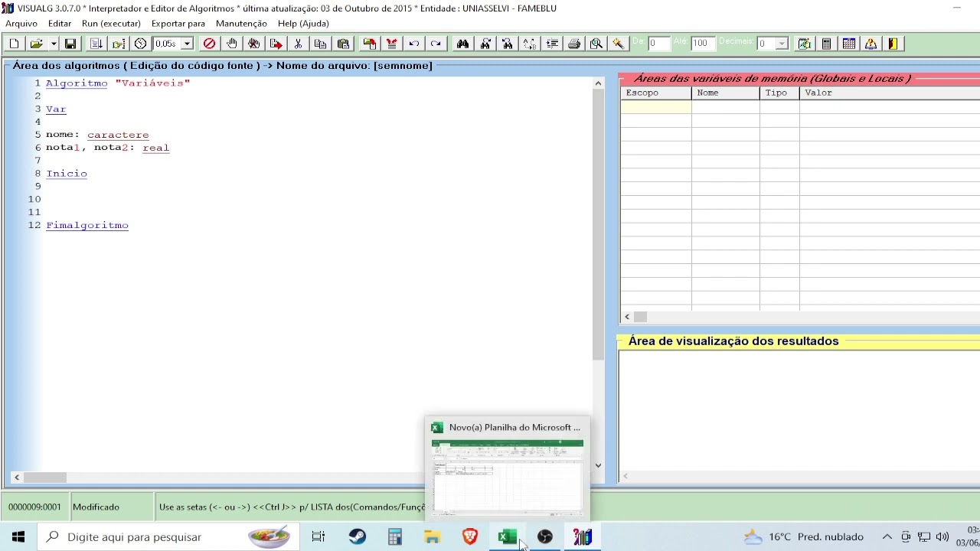The image size is (980, 551).
Task: Click the Excel icon on the taskbar
Action: [x=507, y=537]
